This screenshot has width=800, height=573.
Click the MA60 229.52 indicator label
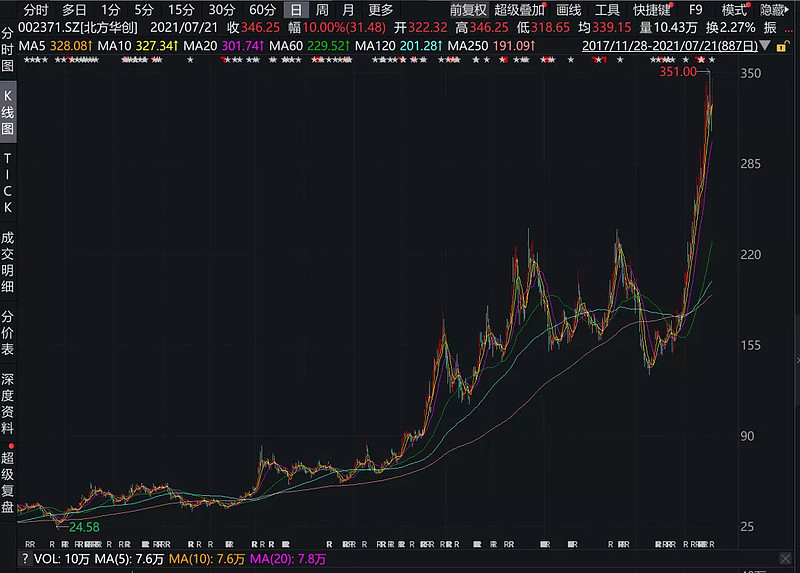(x=309, y=46)
